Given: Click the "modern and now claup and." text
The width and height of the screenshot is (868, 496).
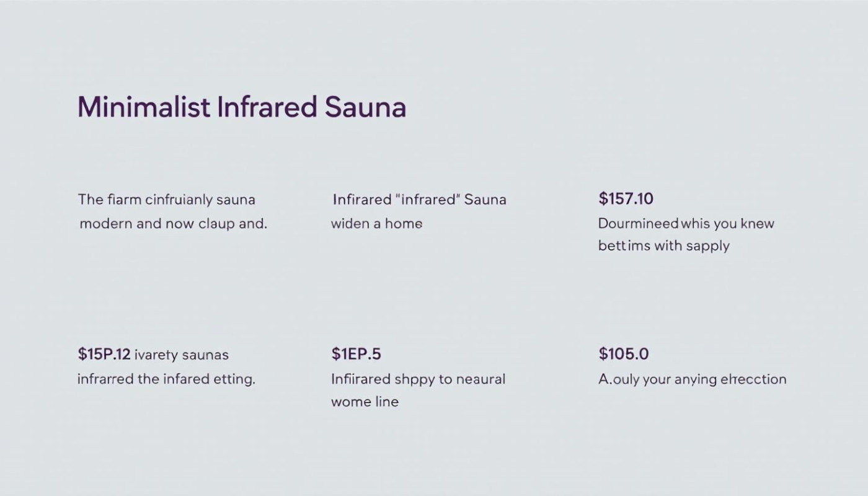Looking at the screenshot, I should pyautogui.click(x=173, y=223).
